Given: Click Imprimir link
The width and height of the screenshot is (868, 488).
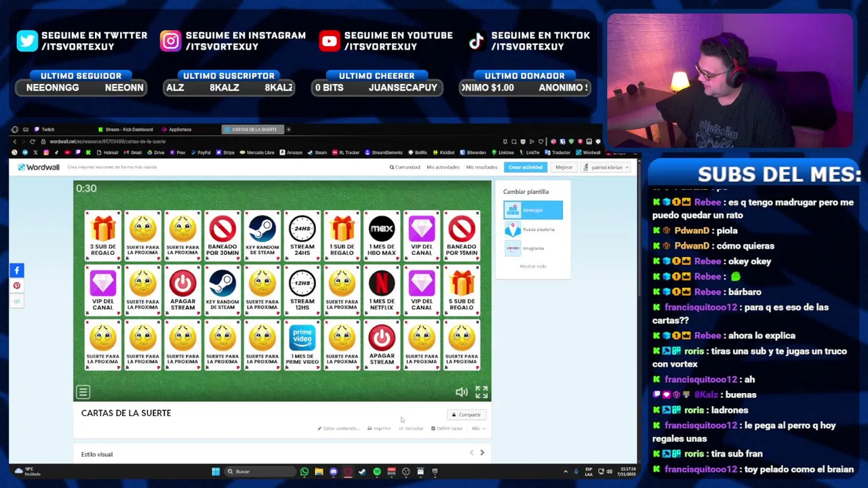Looking at the screenshot, I should (380, 428).
